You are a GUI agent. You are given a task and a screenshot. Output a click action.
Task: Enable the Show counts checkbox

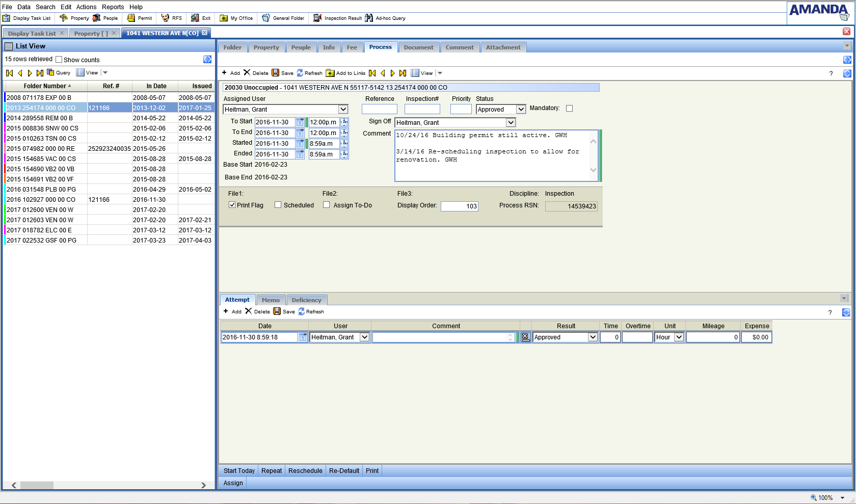pos(59,60)
